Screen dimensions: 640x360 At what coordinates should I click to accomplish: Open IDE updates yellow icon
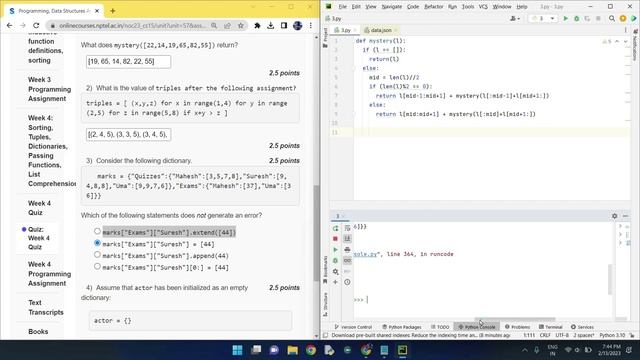coord(623,18)
